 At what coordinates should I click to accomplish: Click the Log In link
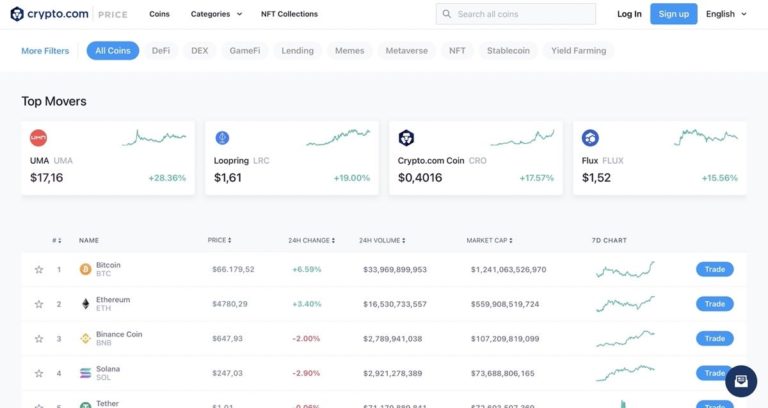(629, 14)
